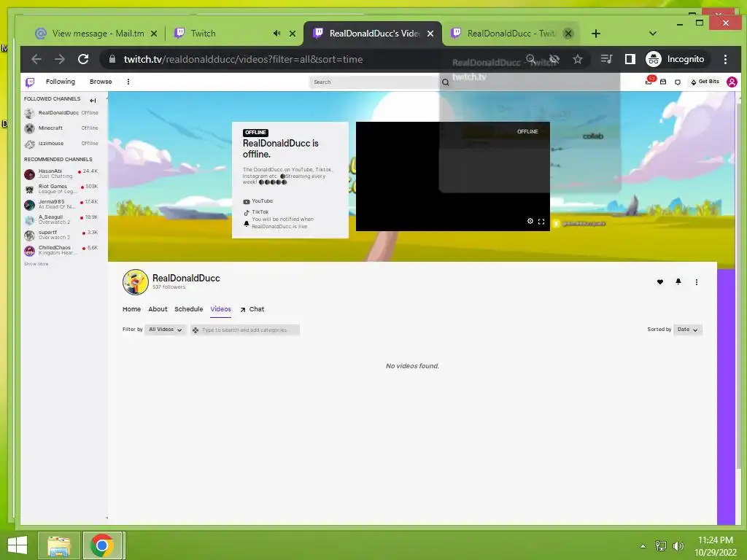Open the whispers chat bubble icon
The height and width of the screenshot is (560, 747).
point(678,82)
